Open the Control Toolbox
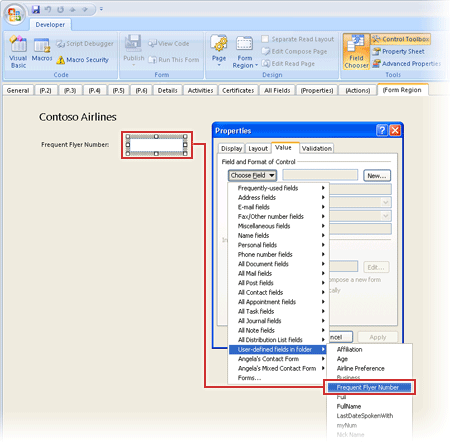450x442 pixels. tap(401, 39)
